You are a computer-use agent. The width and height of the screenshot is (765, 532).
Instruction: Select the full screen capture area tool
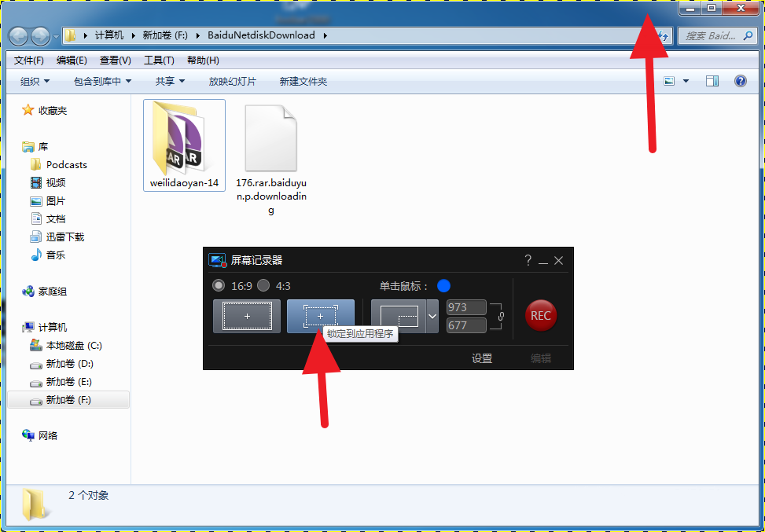point(246,315)
